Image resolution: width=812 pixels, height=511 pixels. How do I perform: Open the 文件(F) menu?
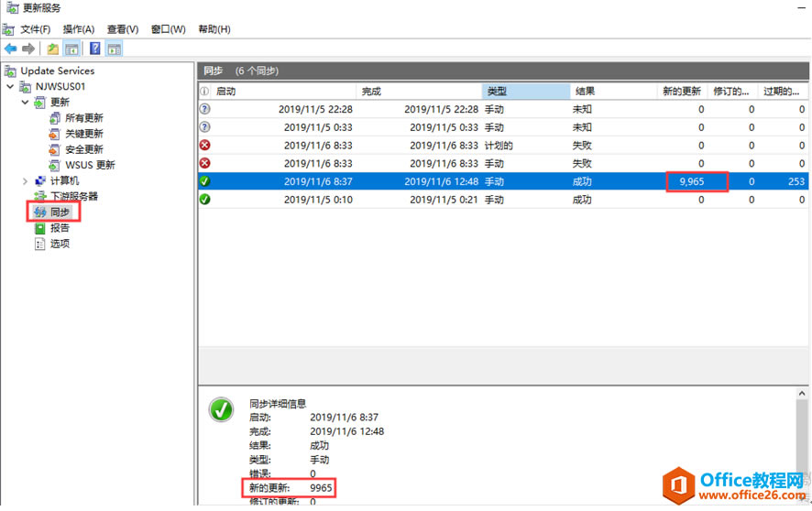tap(35, 29)
